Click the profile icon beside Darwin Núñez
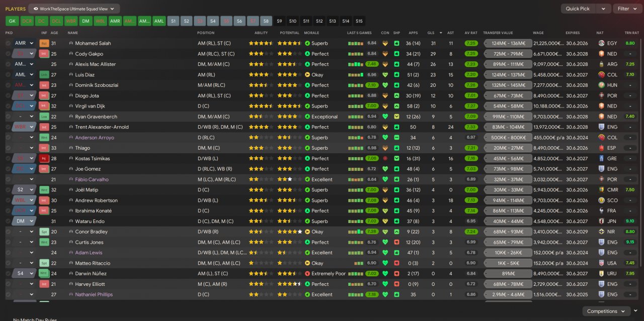644x321 pixels. [x=71, y=274]
